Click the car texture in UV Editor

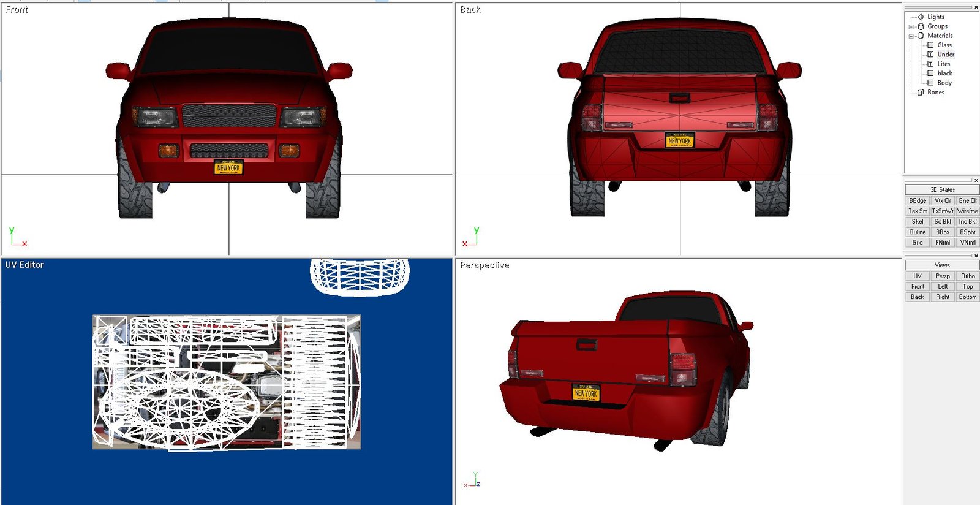227,382
